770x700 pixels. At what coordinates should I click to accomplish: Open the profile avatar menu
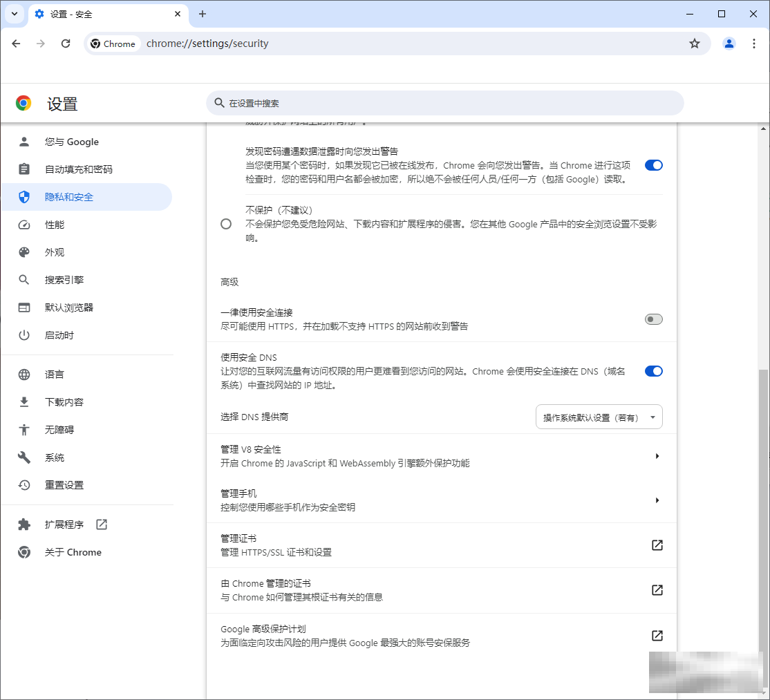tap(729, 44)
